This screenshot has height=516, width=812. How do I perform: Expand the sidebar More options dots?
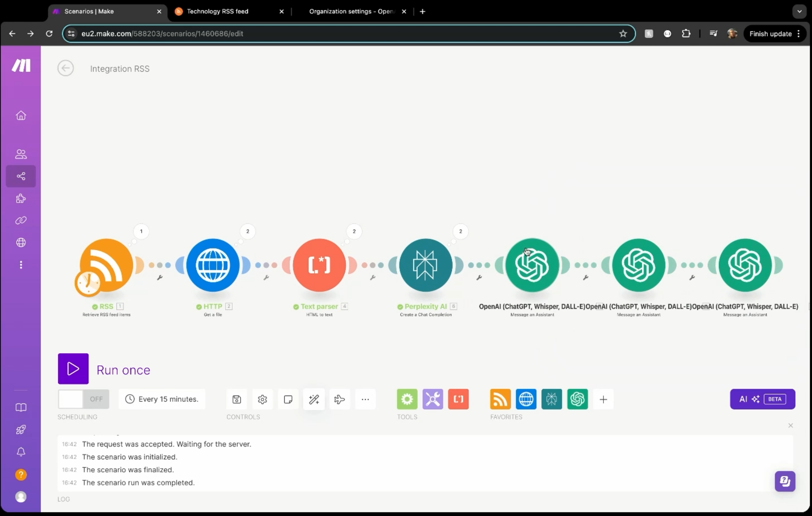(x=21, y=265)
